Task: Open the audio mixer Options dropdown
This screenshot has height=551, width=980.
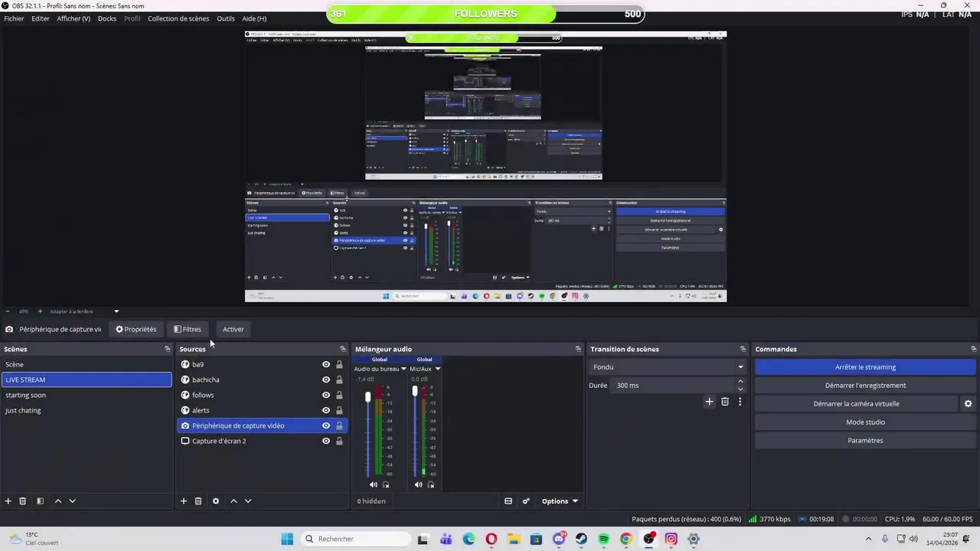Action: (560, 501)
